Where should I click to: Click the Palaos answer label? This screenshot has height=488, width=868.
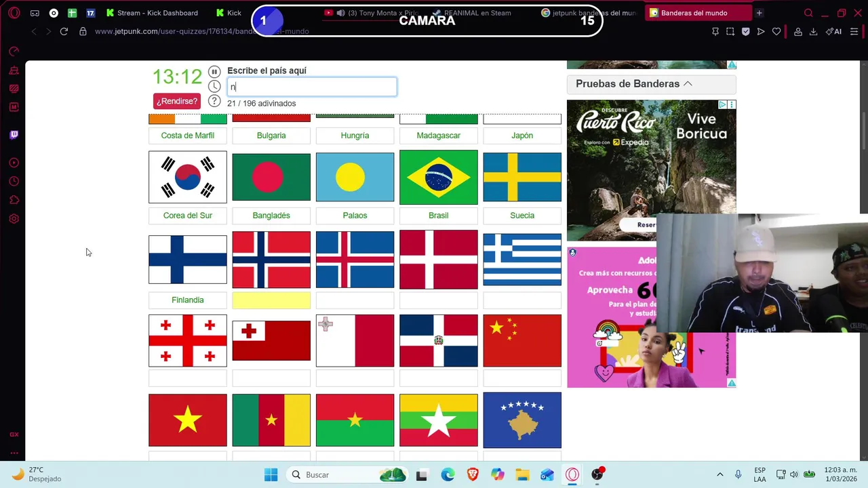(355, 216)
